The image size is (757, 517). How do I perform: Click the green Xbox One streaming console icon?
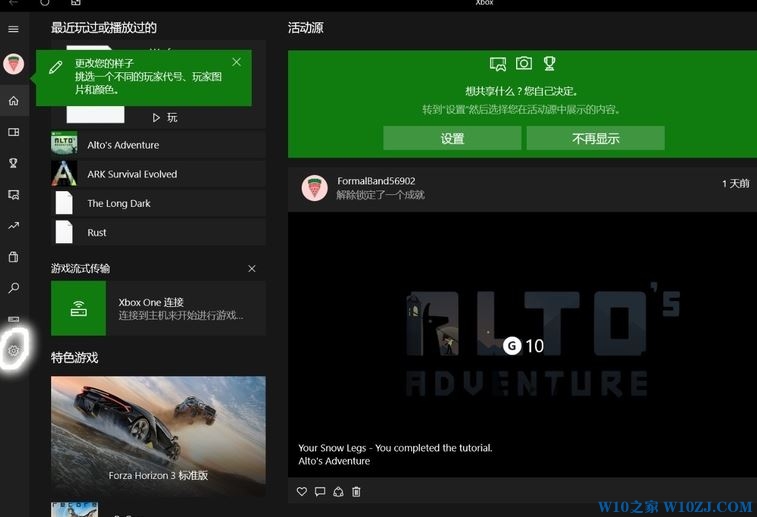click(x=78, y=308)
